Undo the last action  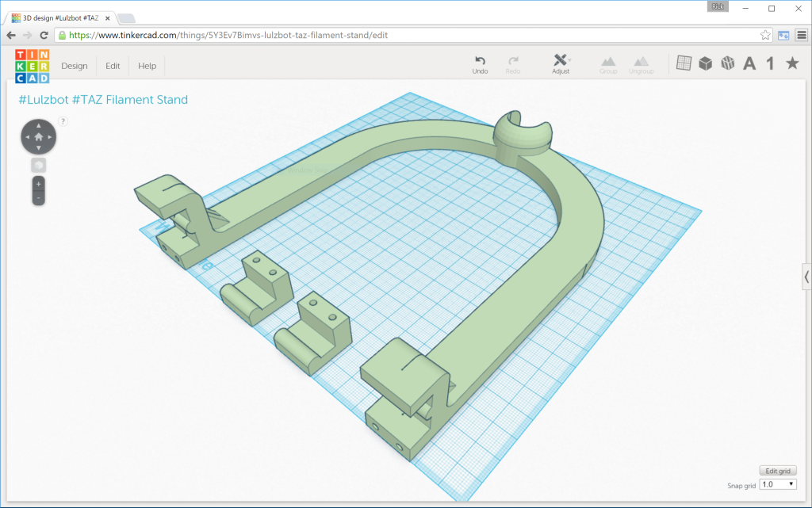coord(480,65)
